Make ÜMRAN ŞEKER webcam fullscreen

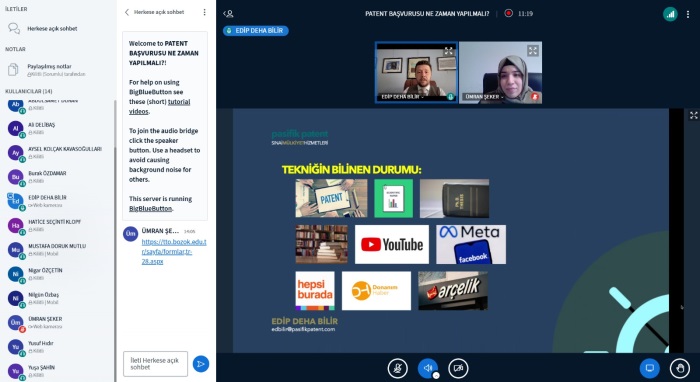click(533, 50)
